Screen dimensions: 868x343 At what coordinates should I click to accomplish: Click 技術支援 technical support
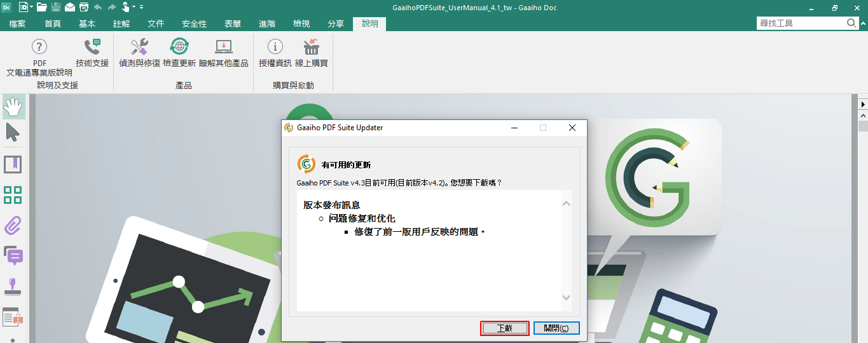(x=92, y=53)
